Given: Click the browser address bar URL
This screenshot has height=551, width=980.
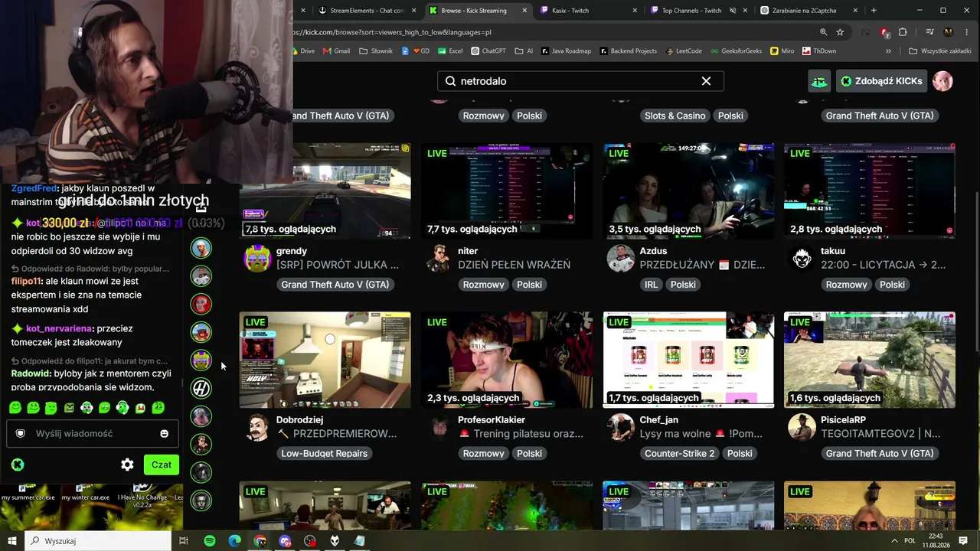Looking at the screenshot, I should coord(392,33).
